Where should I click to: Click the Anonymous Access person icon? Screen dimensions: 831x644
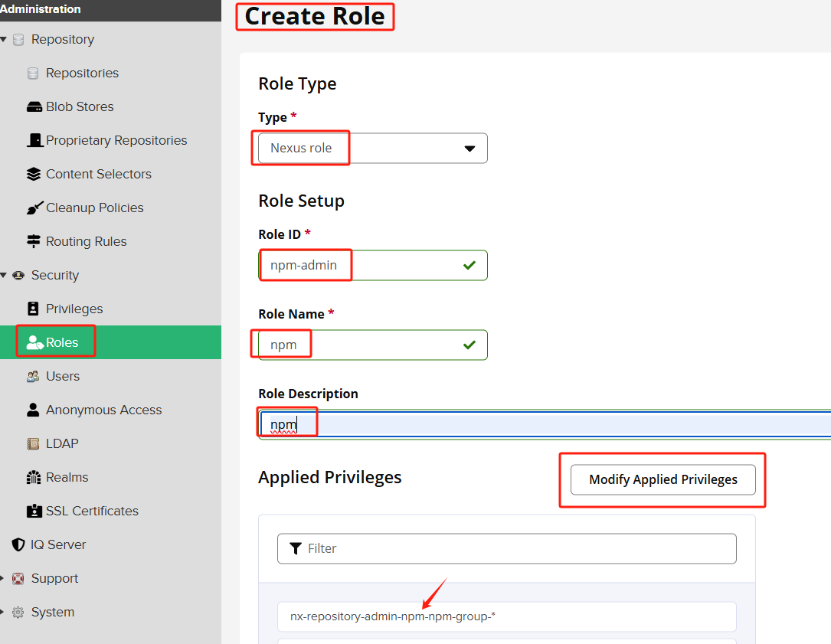pyautogui.click(x=33, y=410)
